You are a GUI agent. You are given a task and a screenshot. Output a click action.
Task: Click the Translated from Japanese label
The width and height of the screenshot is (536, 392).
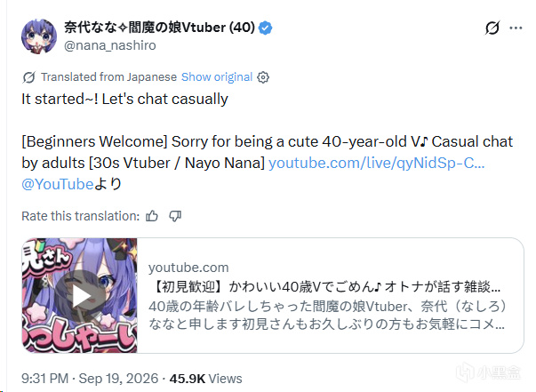point(108,77)
